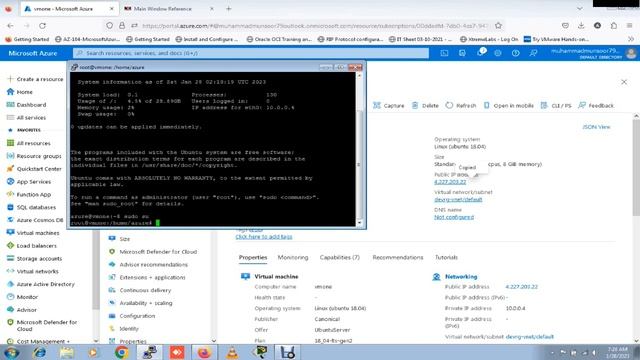This screenshot has width=640, height=360.
Task: Click Create a resource
Action: click(36, 79)
